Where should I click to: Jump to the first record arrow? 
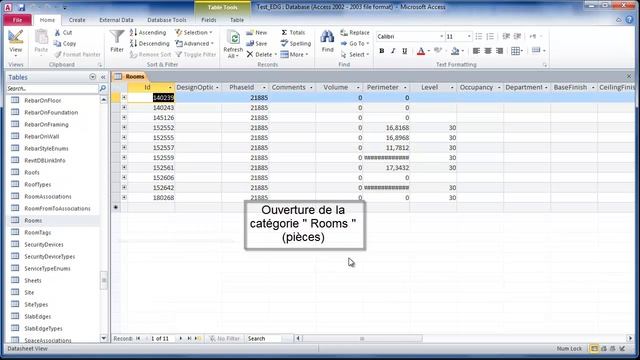tap(138, 338)
